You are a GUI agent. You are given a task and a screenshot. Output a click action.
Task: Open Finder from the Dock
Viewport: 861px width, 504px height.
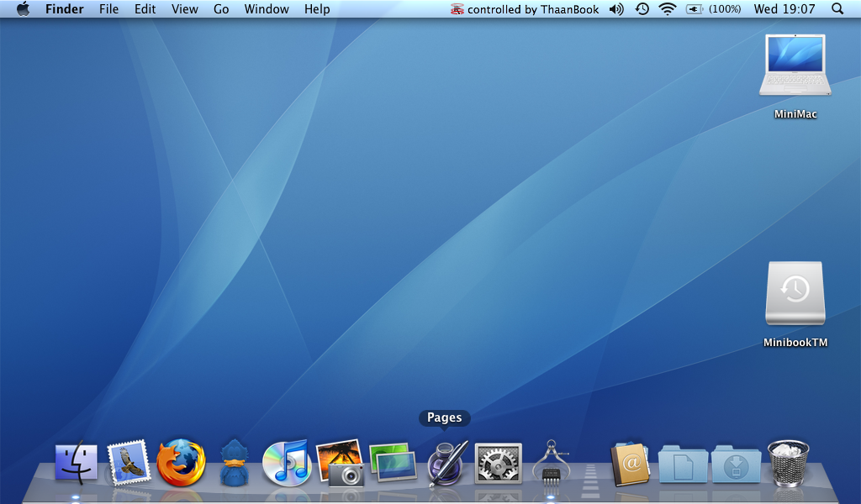(76, 463)
